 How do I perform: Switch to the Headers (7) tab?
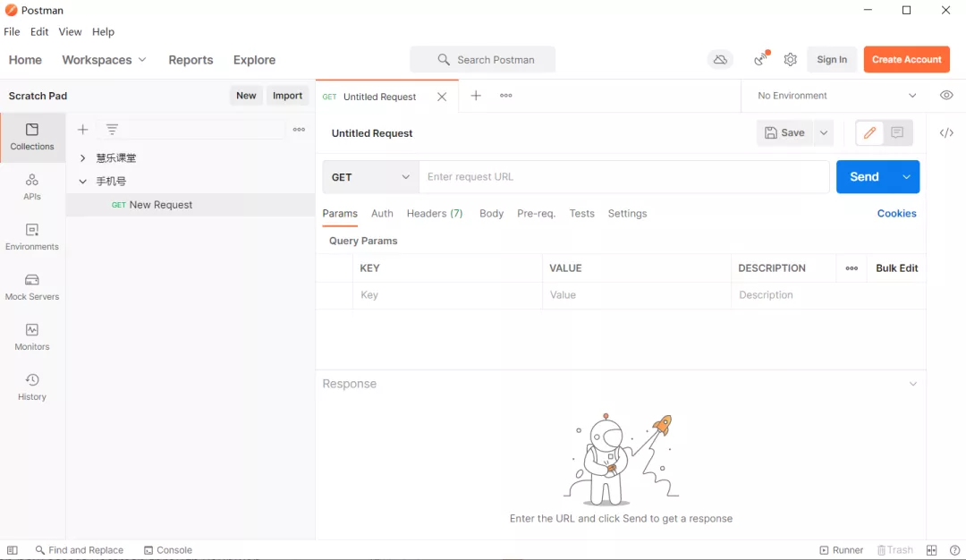click(435, 213)
